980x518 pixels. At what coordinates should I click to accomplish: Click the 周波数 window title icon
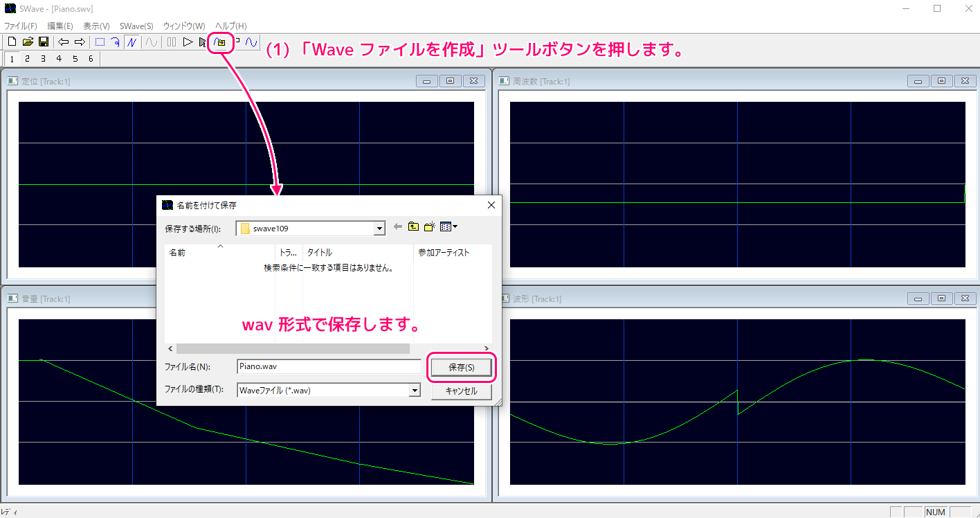(504, 81)
